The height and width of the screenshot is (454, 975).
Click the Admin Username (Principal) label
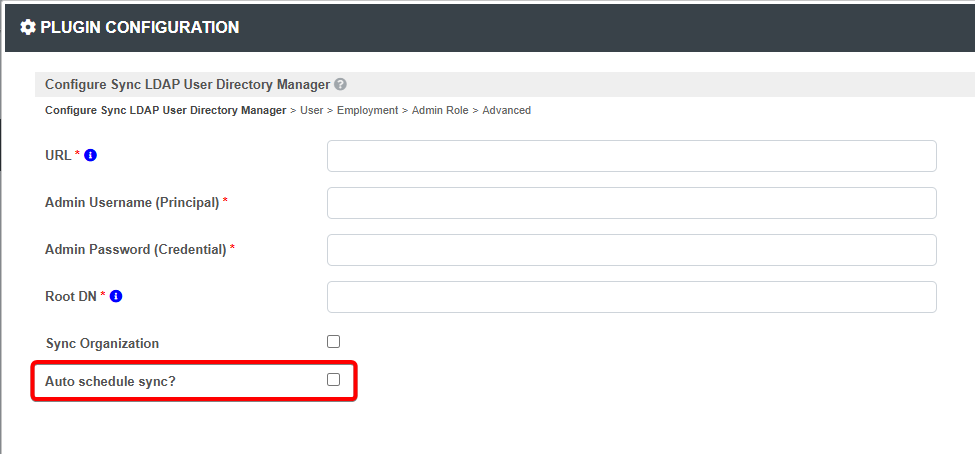(x=132, y=203)
